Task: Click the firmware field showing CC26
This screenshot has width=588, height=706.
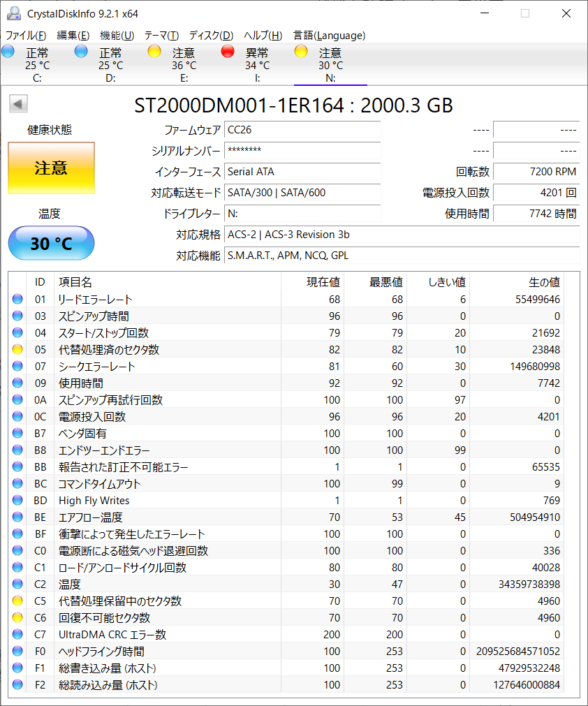Action: [302, 130]
